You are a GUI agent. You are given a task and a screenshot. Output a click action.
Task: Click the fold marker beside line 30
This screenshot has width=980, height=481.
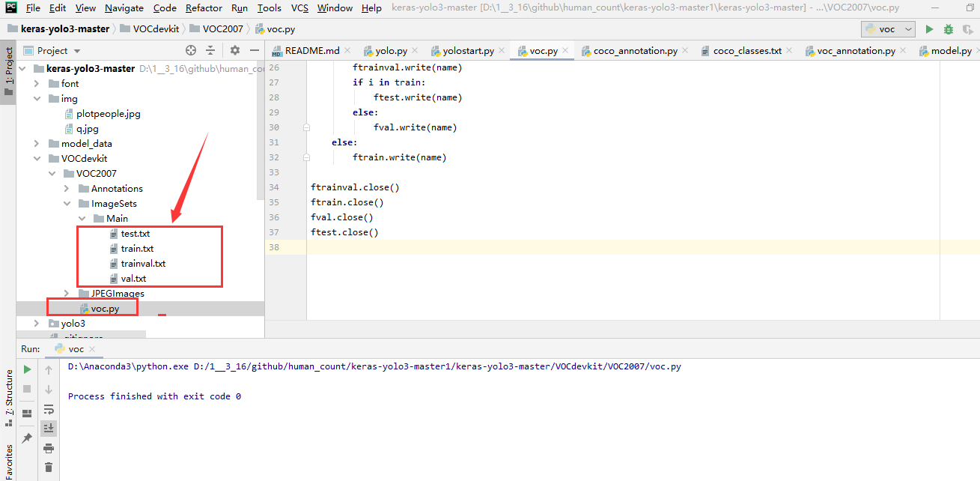[x=306, y=127]
